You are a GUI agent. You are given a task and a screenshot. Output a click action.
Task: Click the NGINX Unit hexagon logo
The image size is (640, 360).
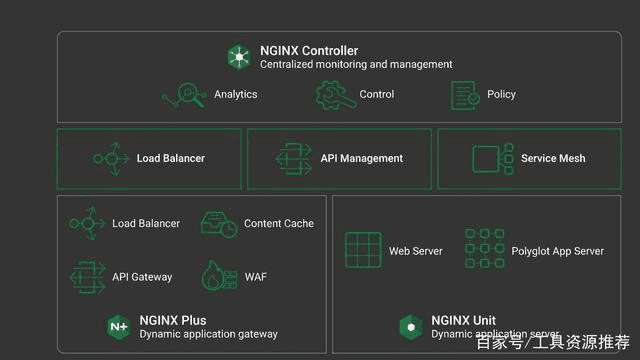(411, 327)
